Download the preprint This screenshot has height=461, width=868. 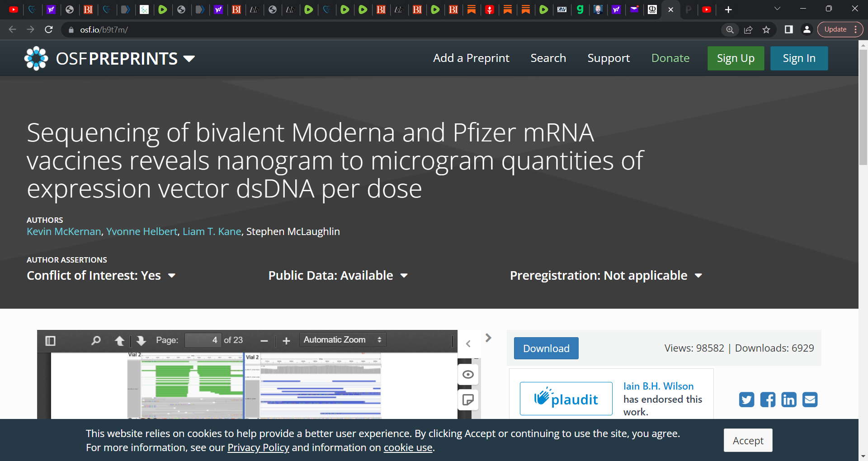546,348
